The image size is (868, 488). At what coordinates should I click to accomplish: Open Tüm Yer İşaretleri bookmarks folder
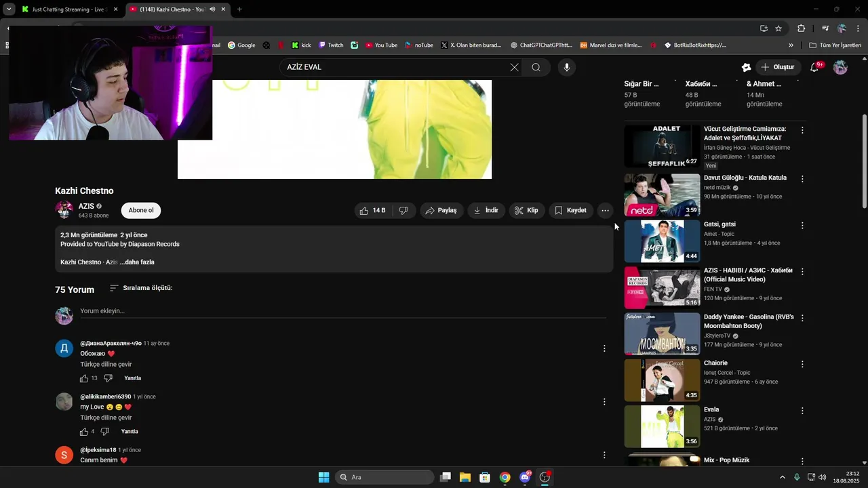pyautogui.click(x=835, y=45)
